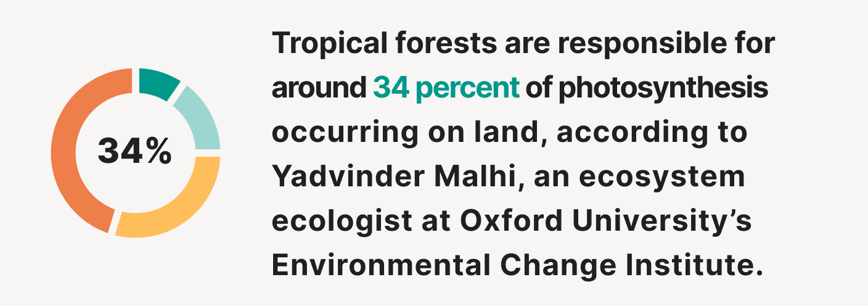Open the teal "34 percent" highlighted text
Screen dimensions: 868x306
click(446, 89)
